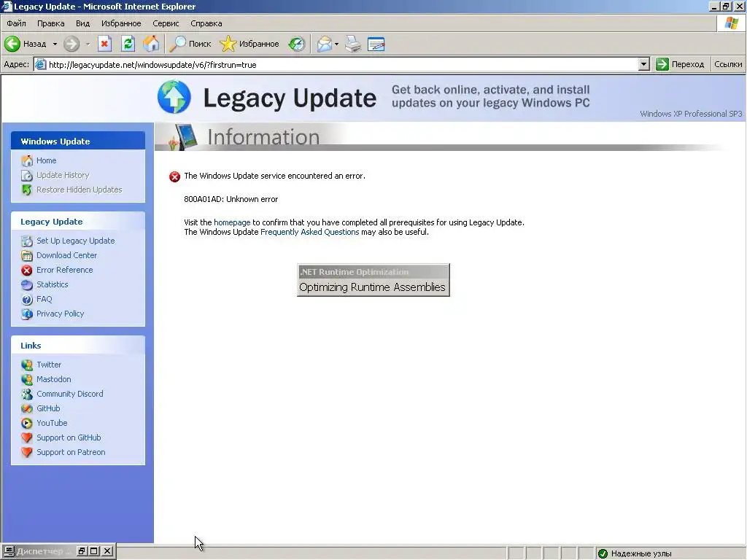Image resolution: width=747 pixels, height=560 pixels.
Task: Open the Update History link
Action: 63,175
